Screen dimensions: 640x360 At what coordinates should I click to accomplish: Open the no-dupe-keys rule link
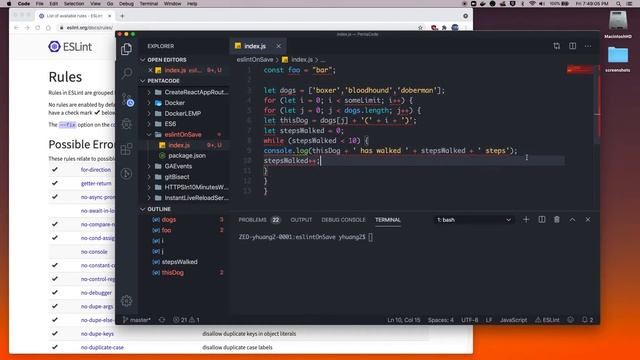pyautogui.click(x=97, y=334)
